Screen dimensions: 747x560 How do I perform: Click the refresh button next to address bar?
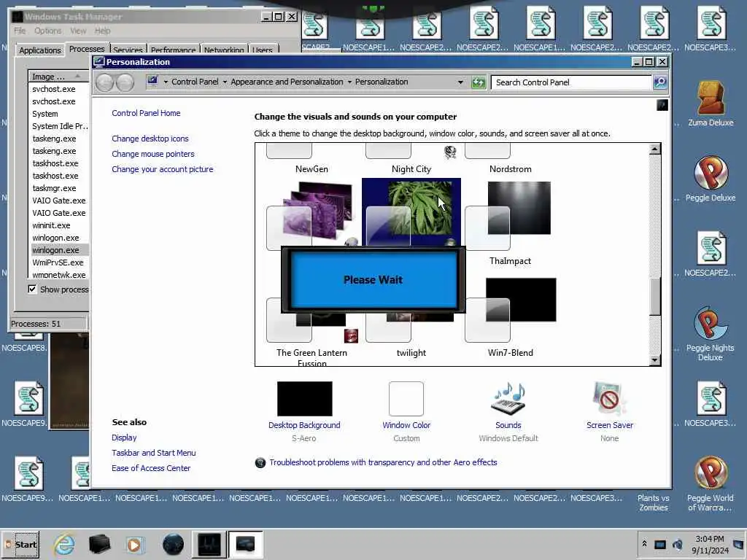479,82
